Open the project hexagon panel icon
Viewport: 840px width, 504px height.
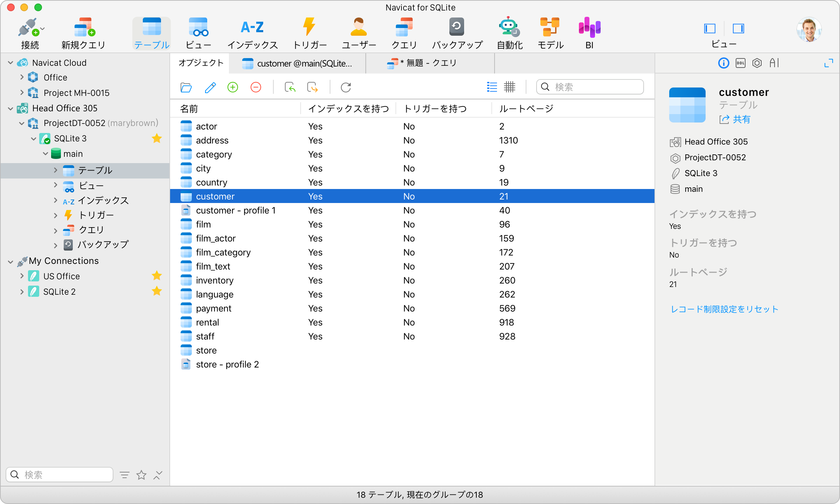757,63
